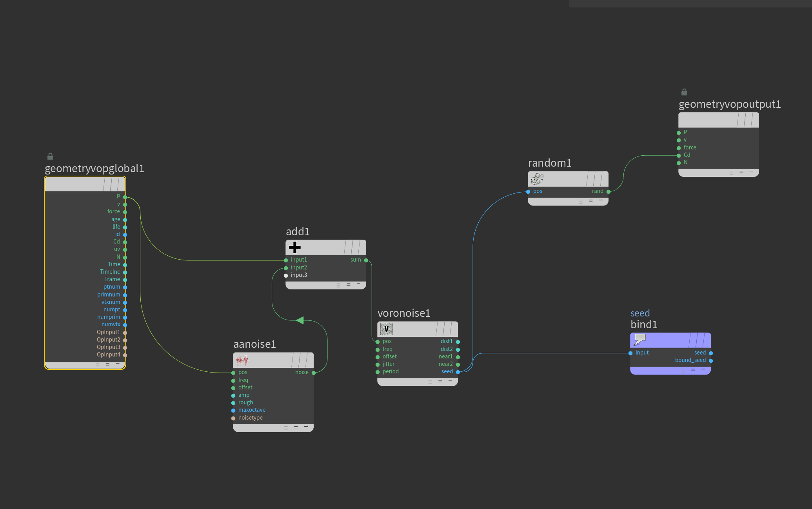Click the Cd input port on geometryvopoutput1
This screenshot has height=509, width=812.
click(679, 155)
